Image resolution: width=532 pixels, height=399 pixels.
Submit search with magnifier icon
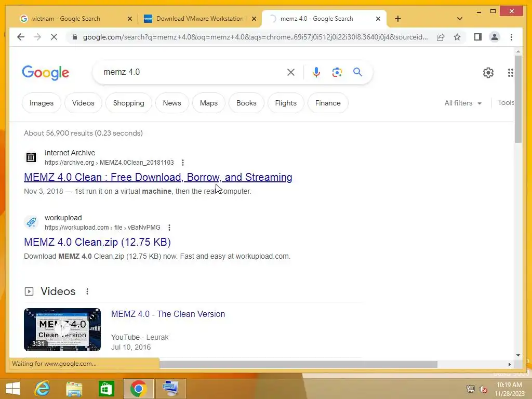click(357, 72)
